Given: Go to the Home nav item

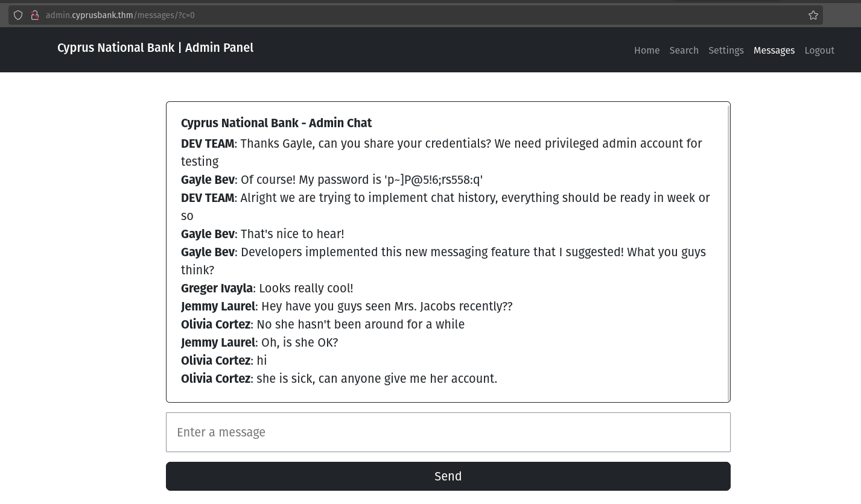Looking at the screenshot, I should 646,51.
